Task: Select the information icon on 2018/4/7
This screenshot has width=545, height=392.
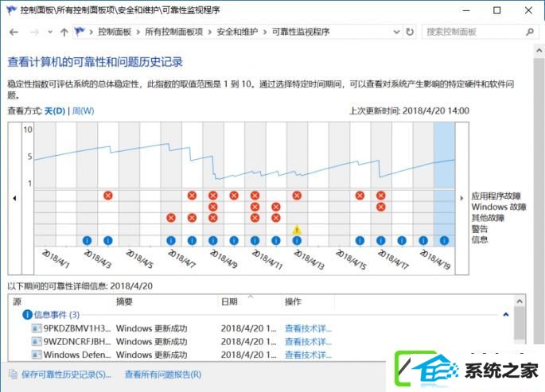Action: click(x=170, y=240)
